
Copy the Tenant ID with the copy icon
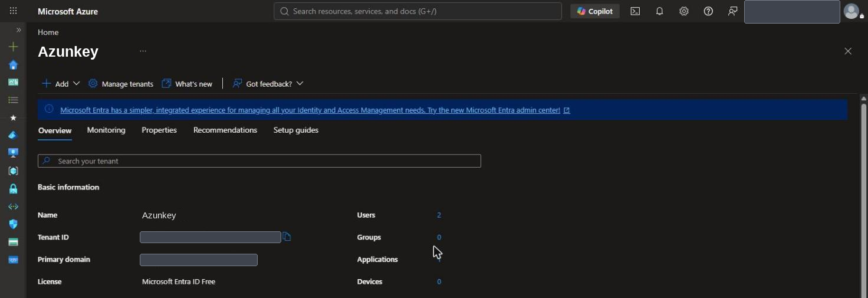287,237
